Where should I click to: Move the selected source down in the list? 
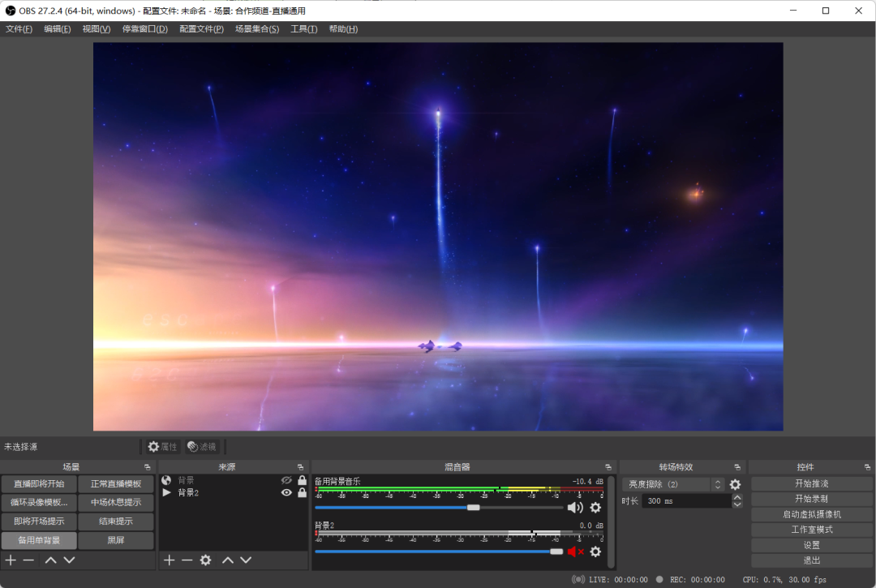[x=246, y=560]
